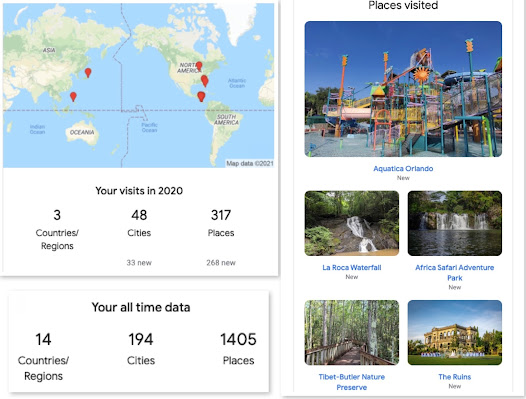
Task: Click the 'Places visited' heading
Action: tap(403, 5)
